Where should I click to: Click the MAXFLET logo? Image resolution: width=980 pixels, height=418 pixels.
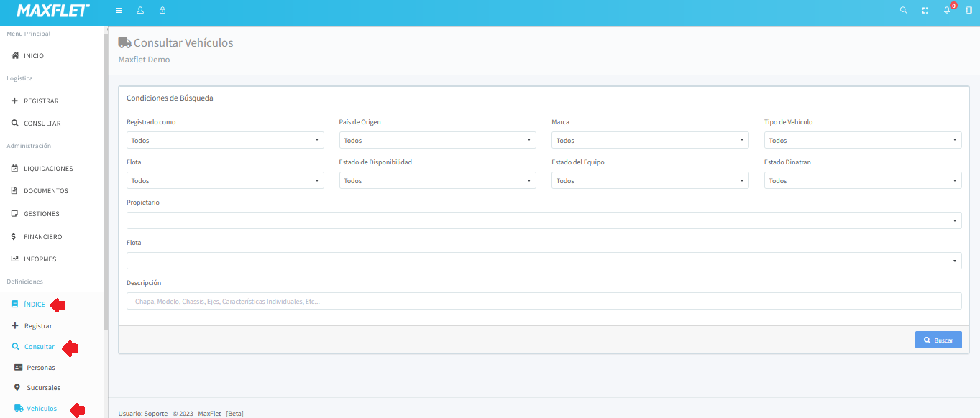tap(53, 11)
